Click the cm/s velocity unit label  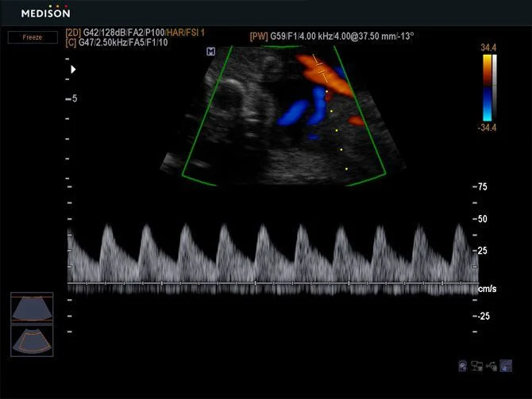click(x=488, y=289)
